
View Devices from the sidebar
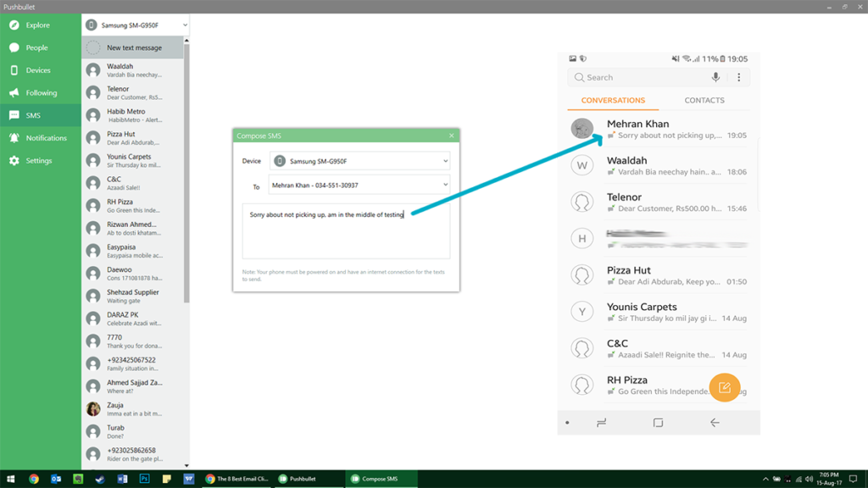(34, 69)
